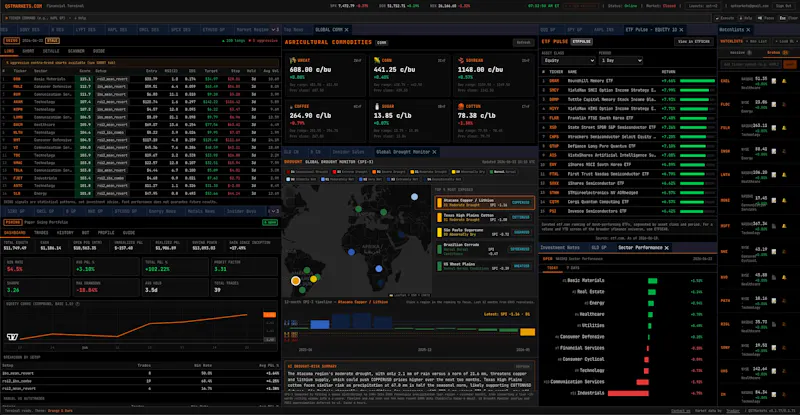Click the Wheat commodity icon
The height and width of the screenshot is (415, 800).
[x=292, y=60]
